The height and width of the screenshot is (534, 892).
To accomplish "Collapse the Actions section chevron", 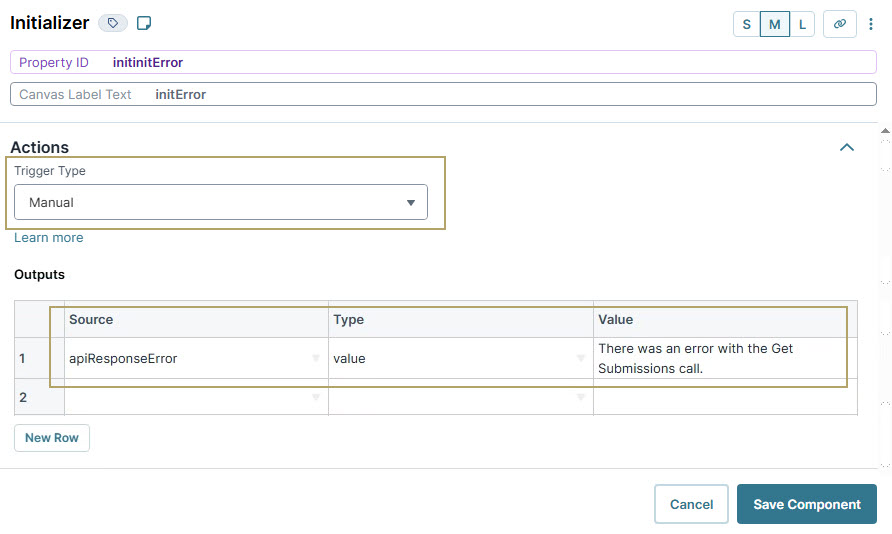I will pyautogui.click(x=846, y=147).
